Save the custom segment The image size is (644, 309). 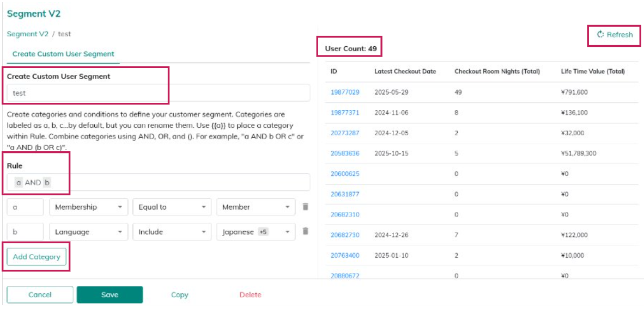point(110,295)
